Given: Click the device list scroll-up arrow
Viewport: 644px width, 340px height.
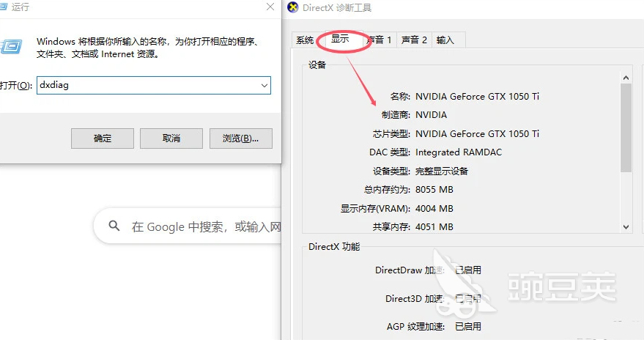Looking at the screenshot, I should tap(626, 78).
